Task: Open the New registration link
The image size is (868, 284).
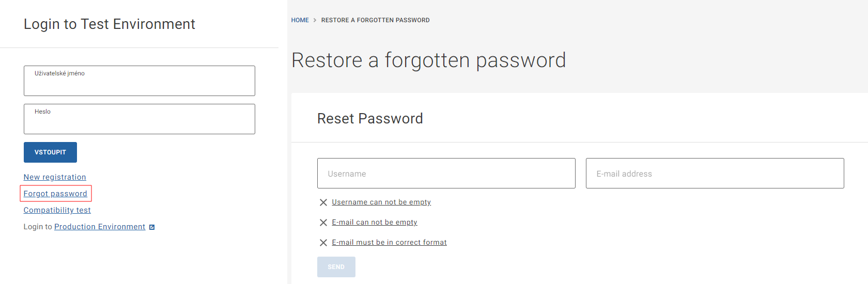Action: 55,177
